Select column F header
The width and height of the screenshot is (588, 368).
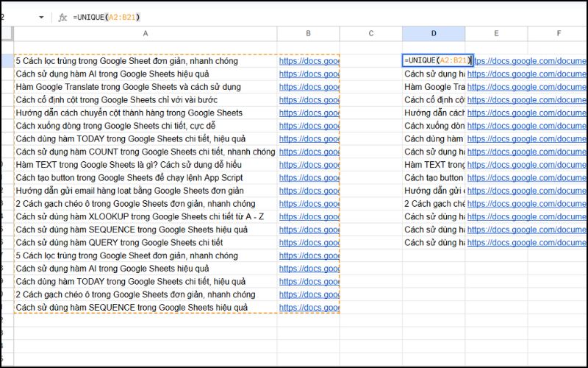(x=559, y=34)
